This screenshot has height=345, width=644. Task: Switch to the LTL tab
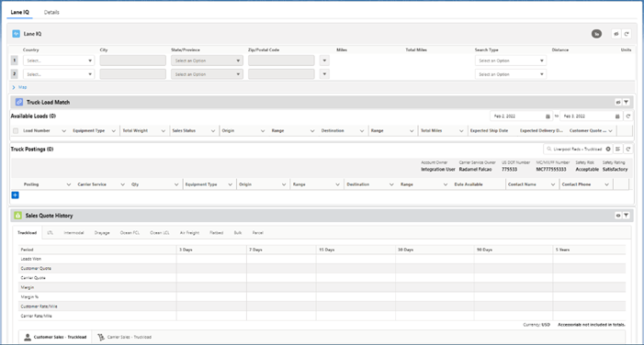pyautogui.click(x=51, y=232)
